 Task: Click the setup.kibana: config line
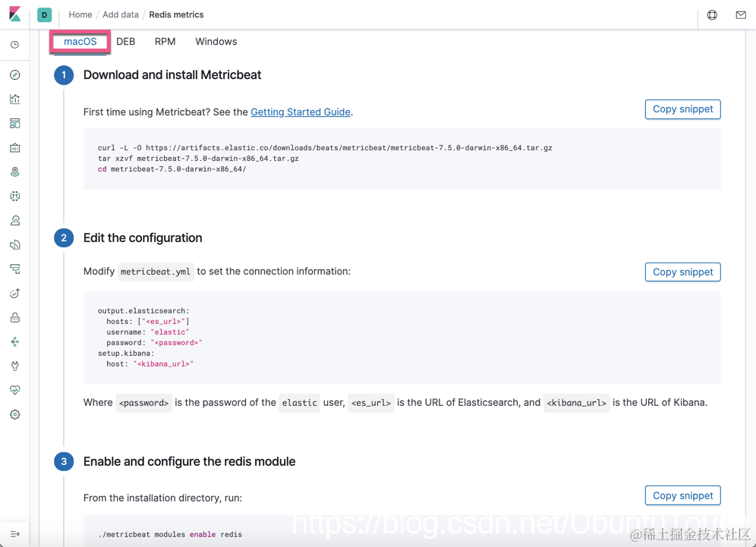pos(126,354)
